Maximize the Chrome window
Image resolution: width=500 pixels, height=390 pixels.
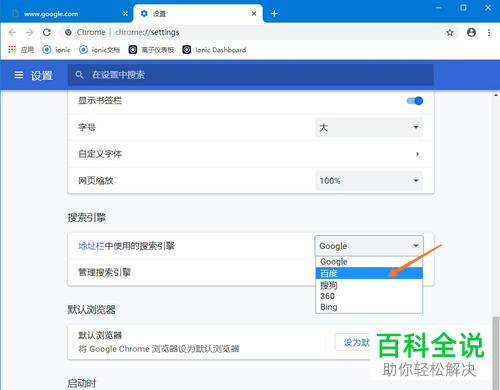click(463, 7)
